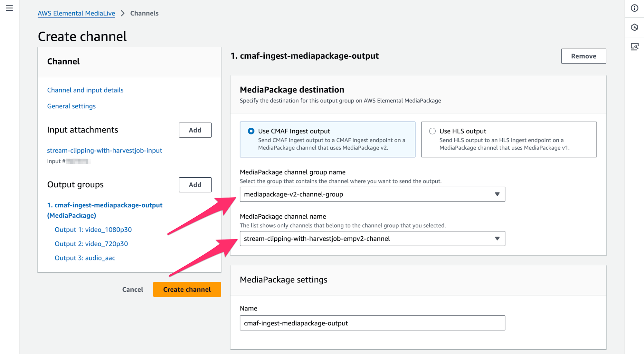Open MediaPackage channel group name dropdown
644x354 pixels.
click(x=372, y=194)
